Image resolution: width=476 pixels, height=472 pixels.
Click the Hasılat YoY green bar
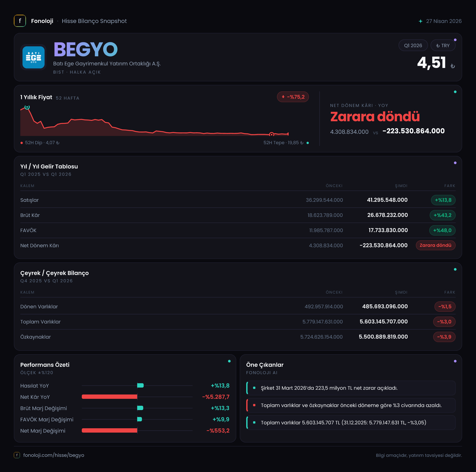click(140, 385)
